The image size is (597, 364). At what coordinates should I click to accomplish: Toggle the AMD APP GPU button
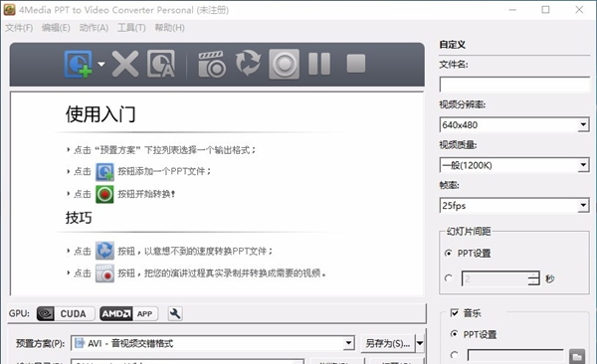(x=128, y=313)
